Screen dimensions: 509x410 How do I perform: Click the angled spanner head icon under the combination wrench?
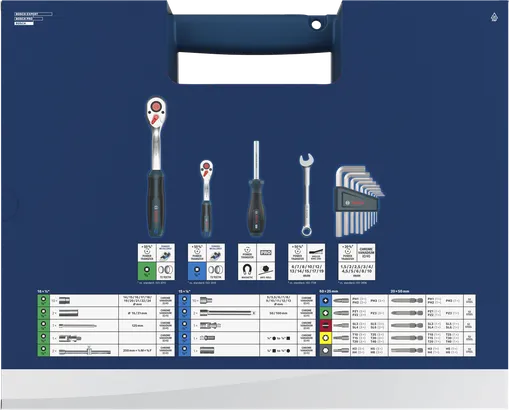tap(316, 252)
